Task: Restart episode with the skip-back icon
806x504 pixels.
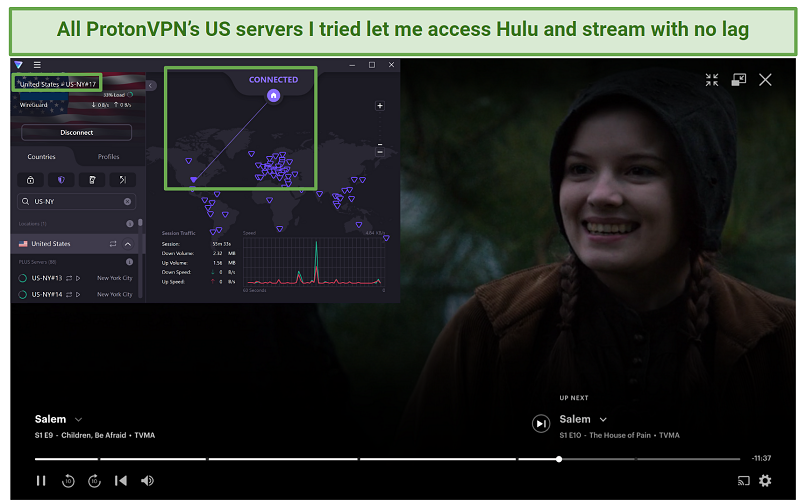Action: click(121, 481)
